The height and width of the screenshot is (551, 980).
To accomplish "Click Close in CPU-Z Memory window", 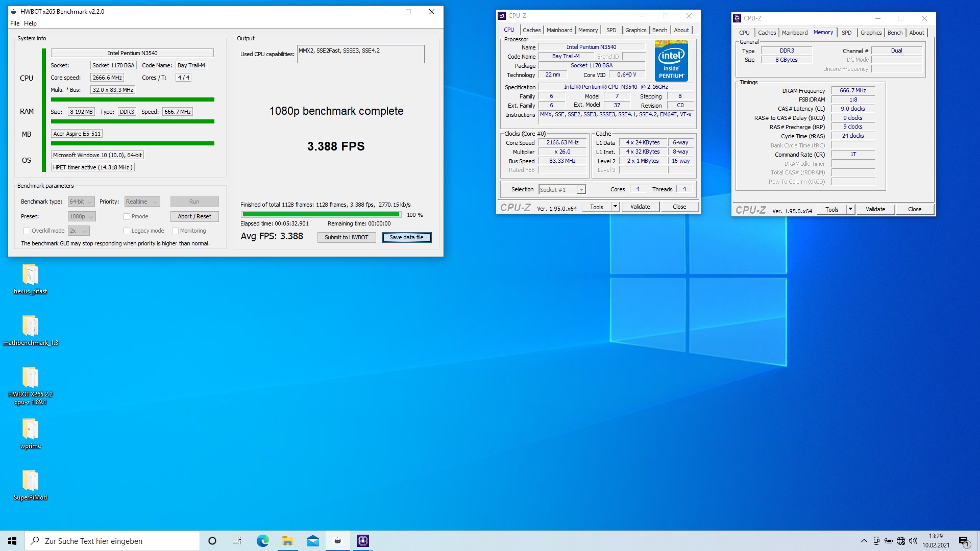I will 915,209.
